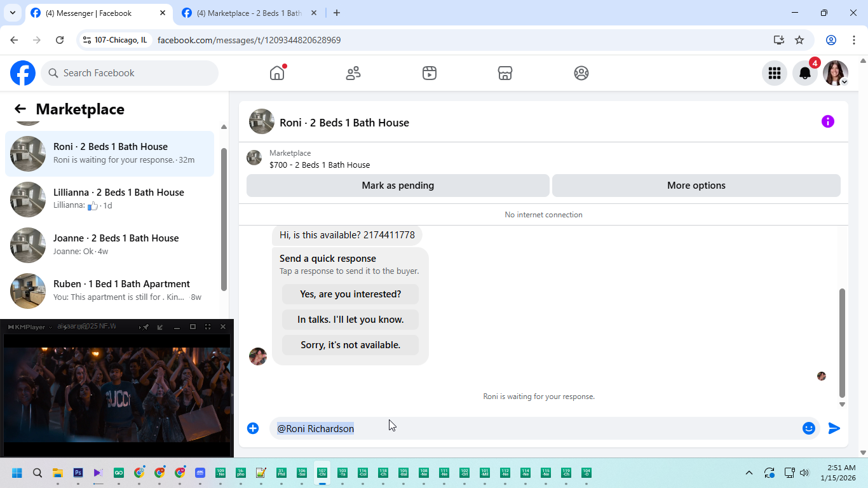This screenshot has width=868, height=488.
Task: Toggle KMPlayer pin on top icon
Action: tap(145, 327)
